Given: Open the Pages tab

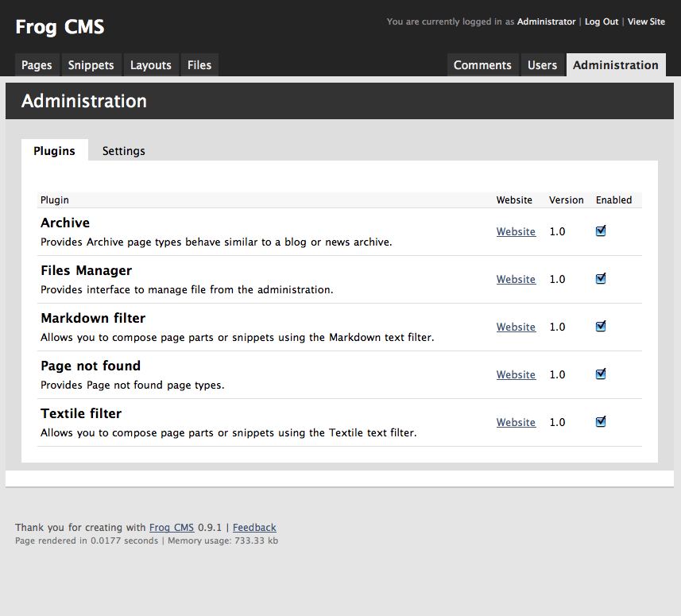Looking at the screenshot, I should [x=37, y=65].
